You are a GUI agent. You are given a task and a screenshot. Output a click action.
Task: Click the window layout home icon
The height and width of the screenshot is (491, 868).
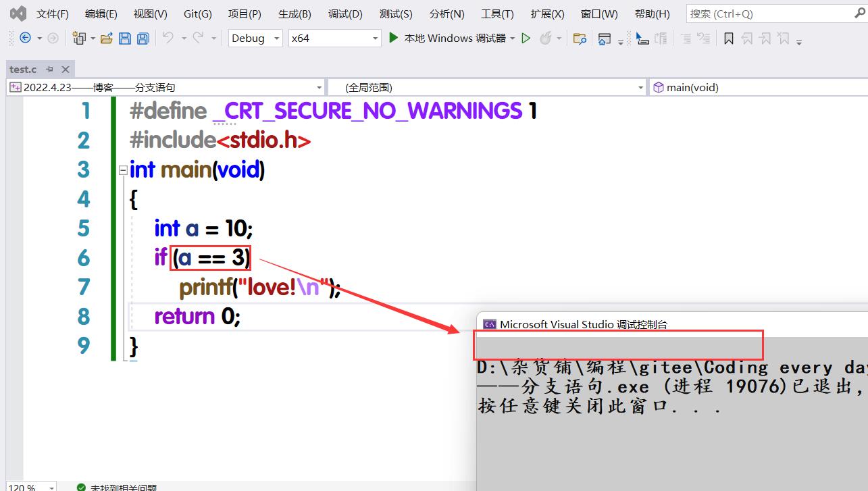point(605,38)
